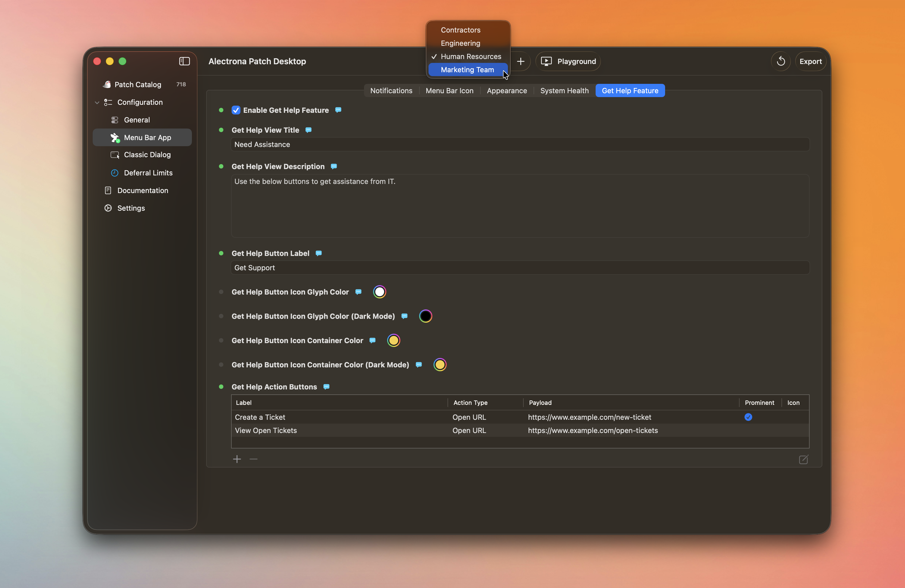Open info bubble for Icon Container Color

pyautogui.click(x=373, y=340)
